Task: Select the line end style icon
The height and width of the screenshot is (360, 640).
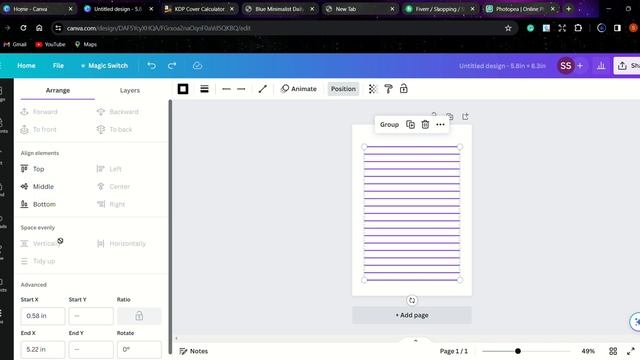Action: click(x=241, y=89)
